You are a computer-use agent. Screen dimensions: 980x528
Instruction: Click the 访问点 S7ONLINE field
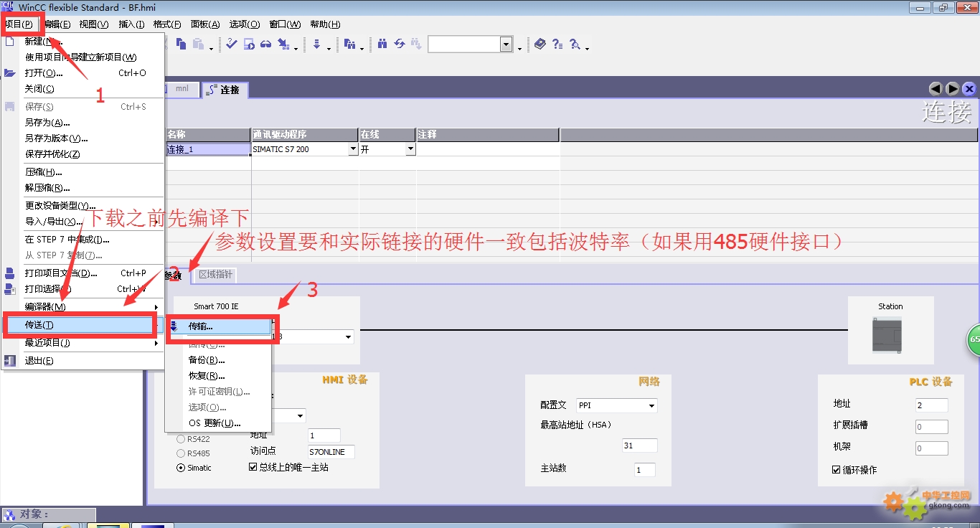pos(331,452)
